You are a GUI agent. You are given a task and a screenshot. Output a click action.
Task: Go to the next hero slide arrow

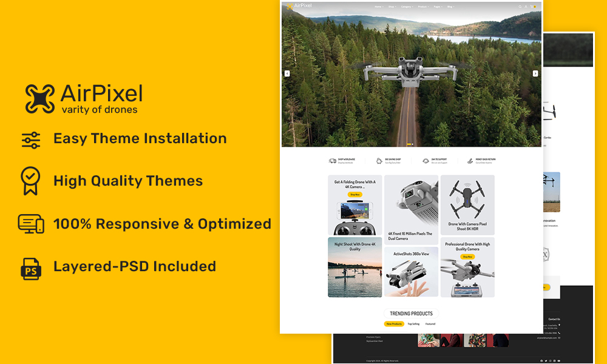[535, 73]
